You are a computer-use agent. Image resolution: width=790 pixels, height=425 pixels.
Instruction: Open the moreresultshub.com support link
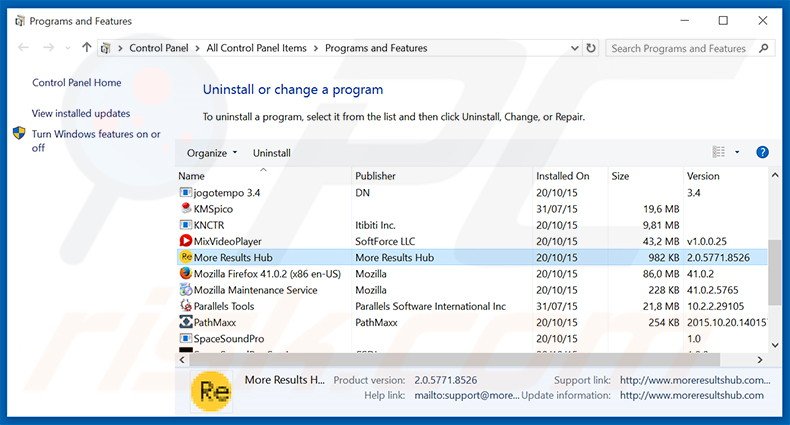click(695, 380)
